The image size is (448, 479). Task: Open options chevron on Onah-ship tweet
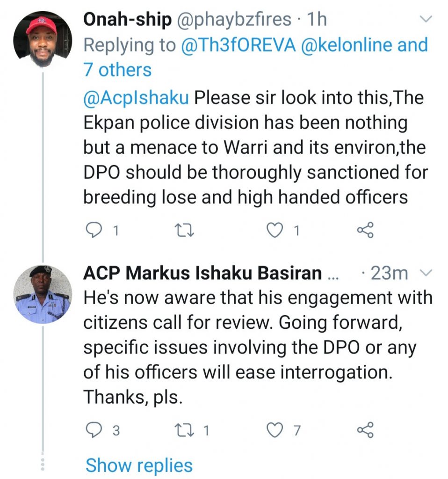click(426, 20)
